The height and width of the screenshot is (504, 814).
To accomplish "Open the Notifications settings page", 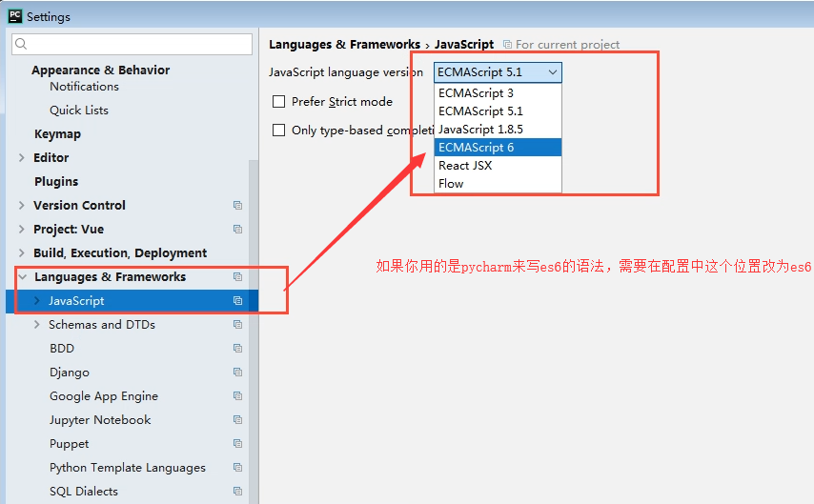I will (84, 87).
